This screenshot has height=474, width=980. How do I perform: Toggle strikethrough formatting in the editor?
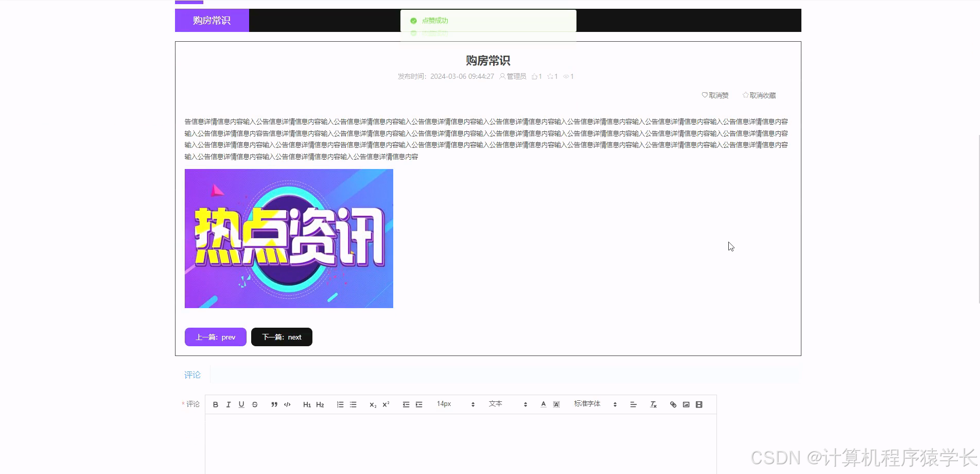point(255,404)
